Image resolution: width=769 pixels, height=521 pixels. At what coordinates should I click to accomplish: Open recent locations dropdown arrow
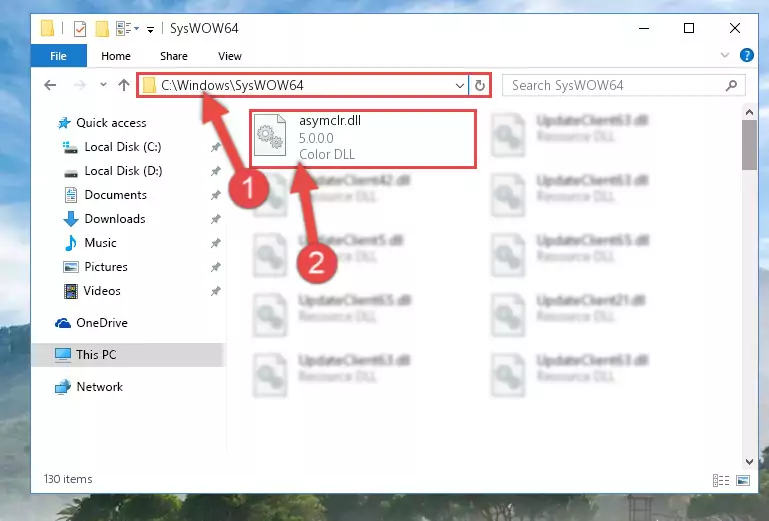click(103, 85)
